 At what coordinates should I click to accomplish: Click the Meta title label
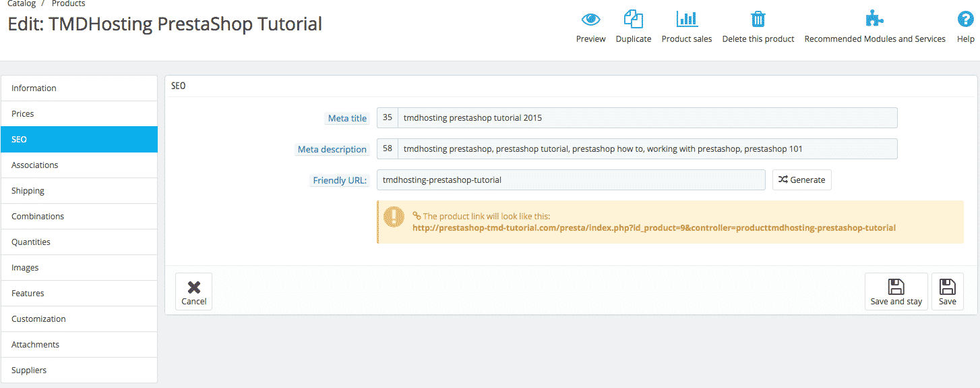(347, 118)
